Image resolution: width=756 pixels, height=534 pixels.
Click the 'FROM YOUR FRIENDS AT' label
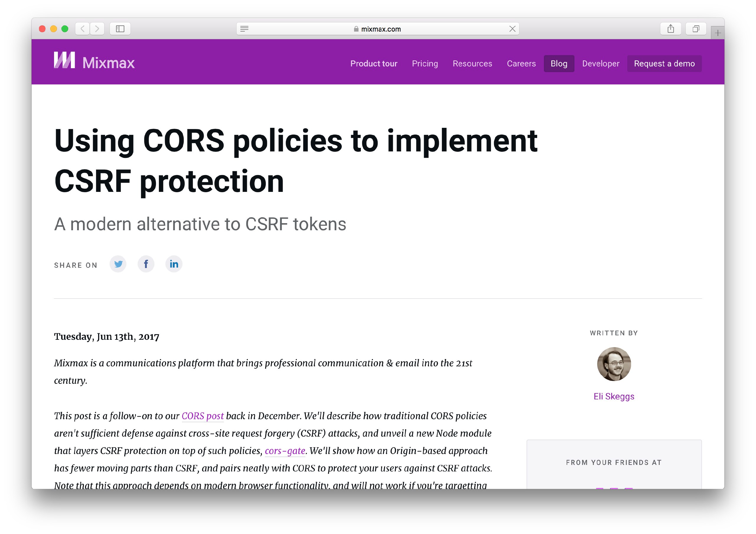tap(614, 463)
